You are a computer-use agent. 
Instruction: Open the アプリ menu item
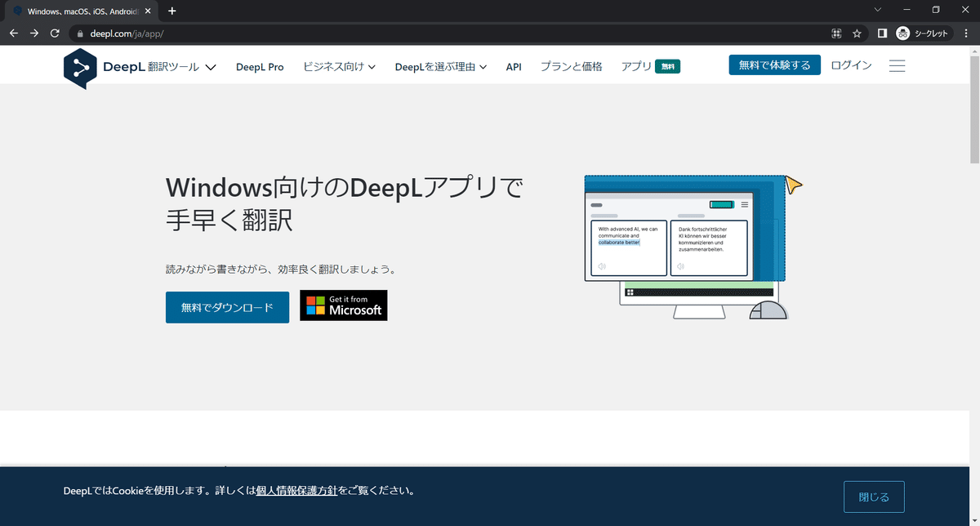pyautogui.click(x=636, y=67)
